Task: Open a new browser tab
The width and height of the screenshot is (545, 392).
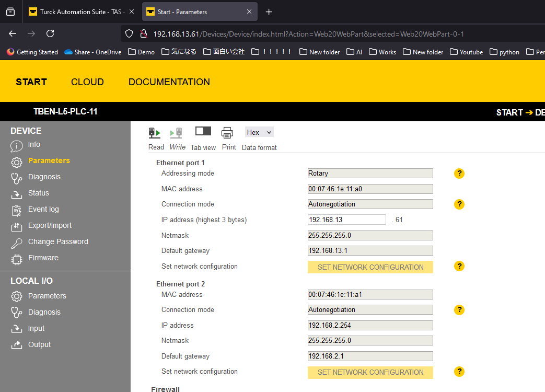Action: pos(269,12)
